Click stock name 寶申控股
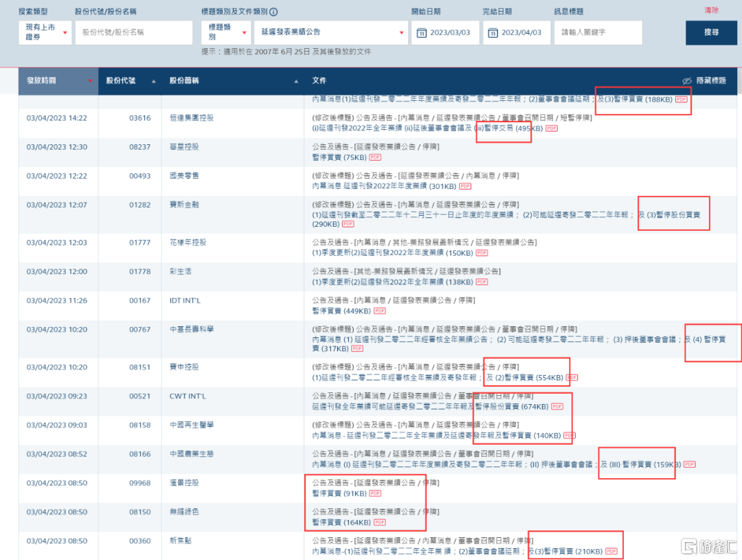Viewport: 742px width, 560px height. (x=184, y=367)
